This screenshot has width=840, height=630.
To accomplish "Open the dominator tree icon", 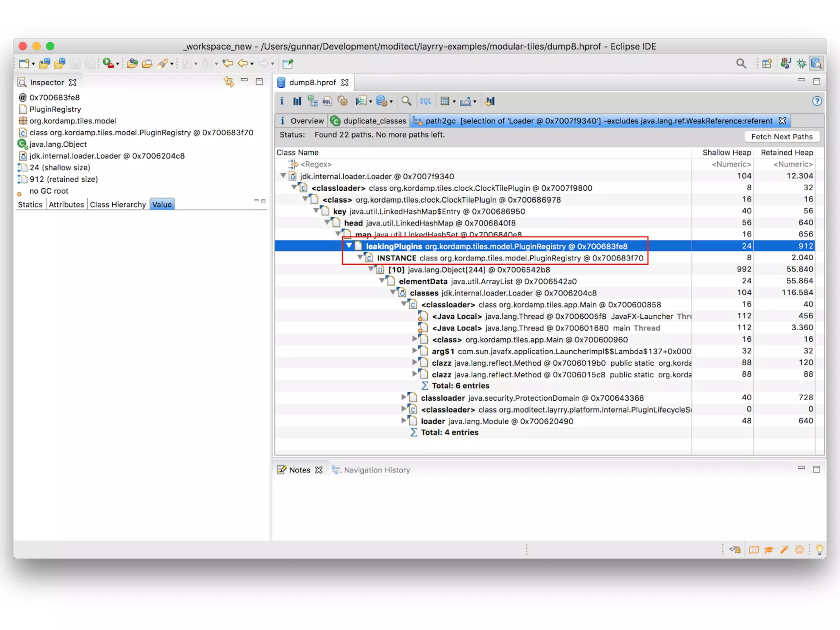I will pyautogui.click(x=313, y=101).
